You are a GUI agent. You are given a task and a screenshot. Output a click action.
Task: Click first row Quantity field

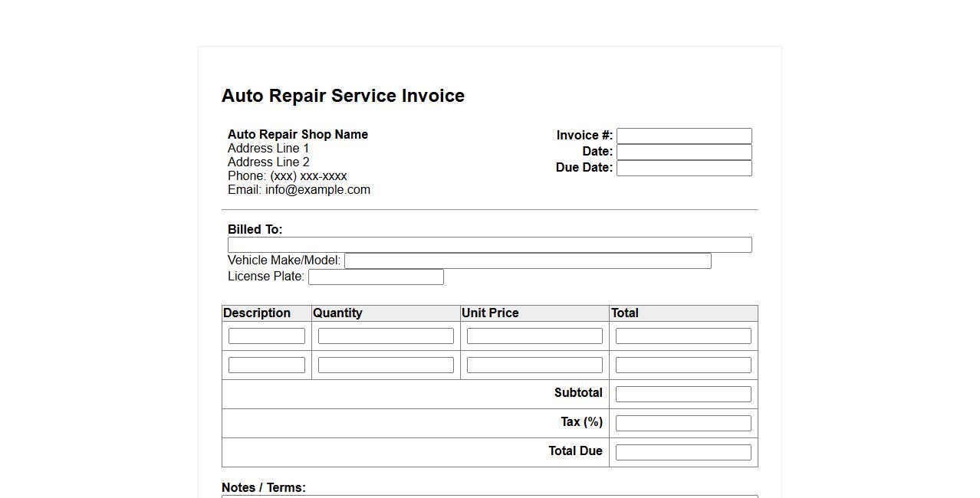pos(386,336)
